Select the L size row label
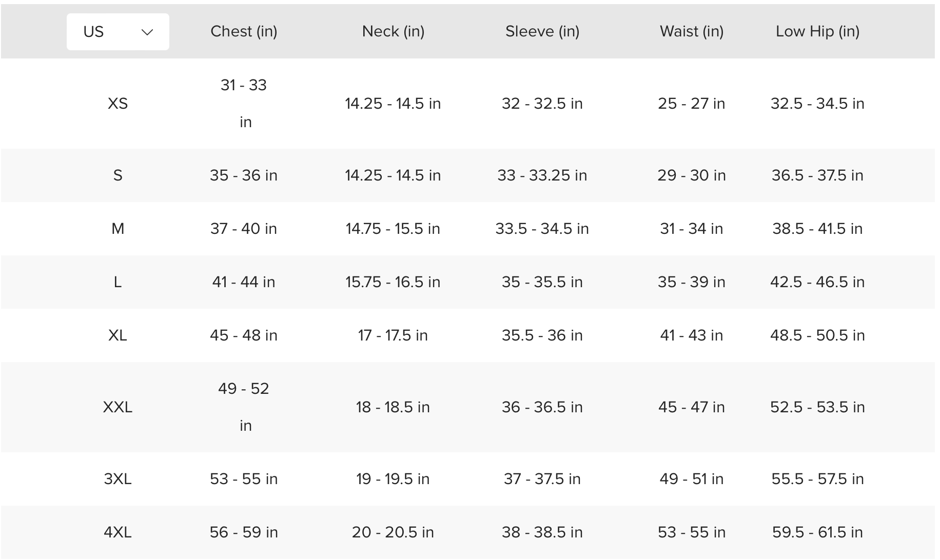The image size is (940, 560). click(117, 282)
